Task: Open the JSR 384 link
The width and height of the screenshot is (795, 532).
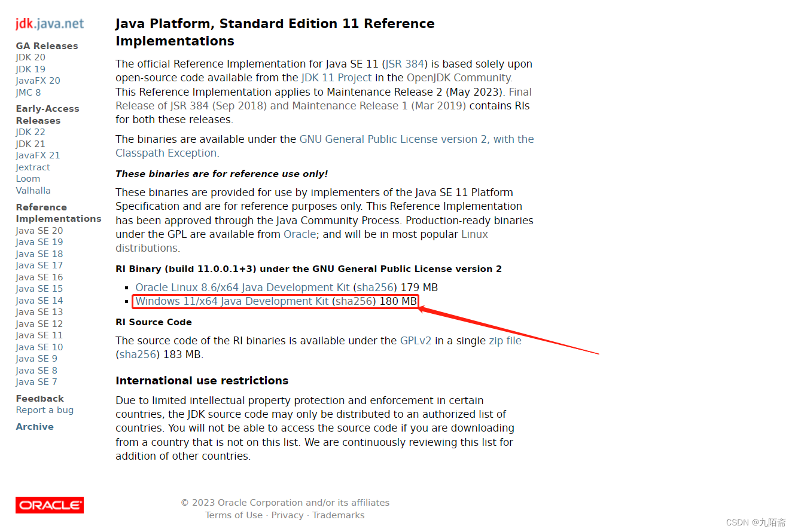Action: 405,64
